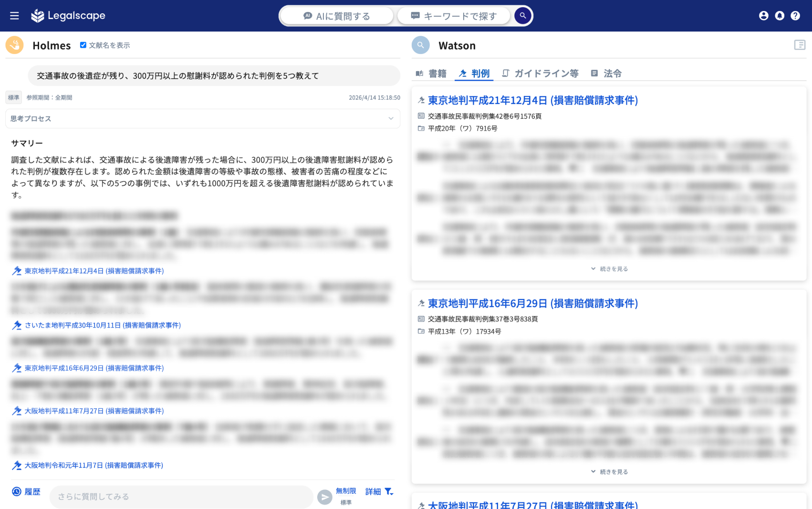Click the サマリー heading

tap(27, 143)
